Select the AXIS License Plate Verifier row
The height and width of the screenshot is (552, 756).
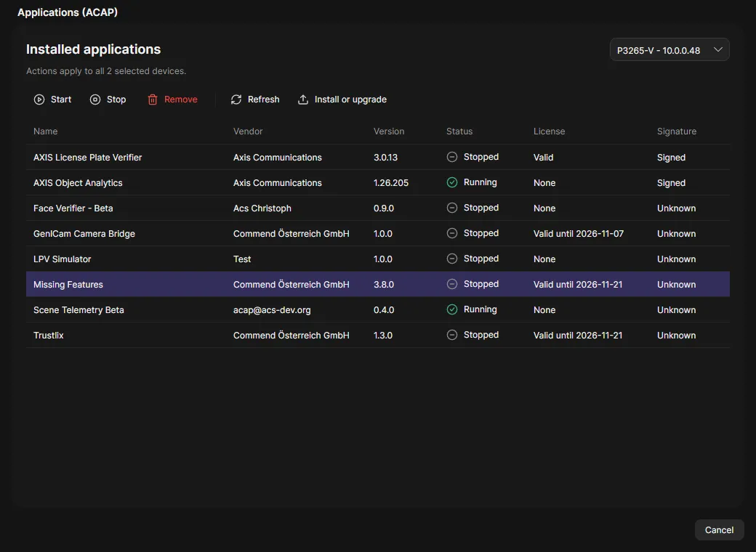[x=377, y=157]
